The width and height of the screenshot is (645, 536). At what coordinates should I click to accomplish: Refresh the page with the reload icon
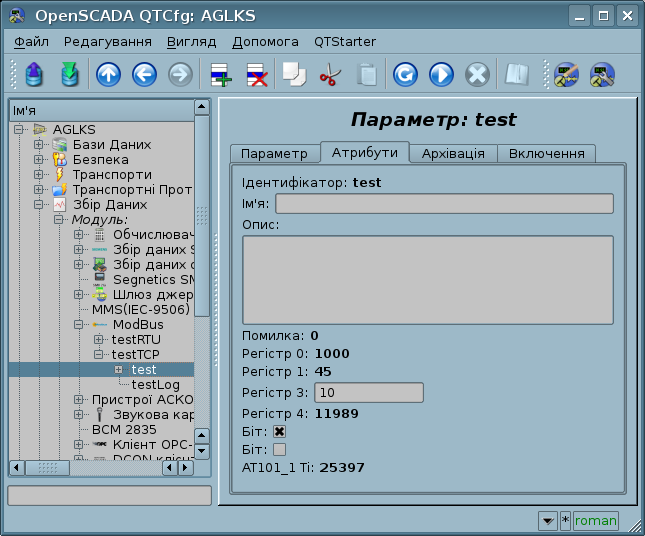pos(405,75)
